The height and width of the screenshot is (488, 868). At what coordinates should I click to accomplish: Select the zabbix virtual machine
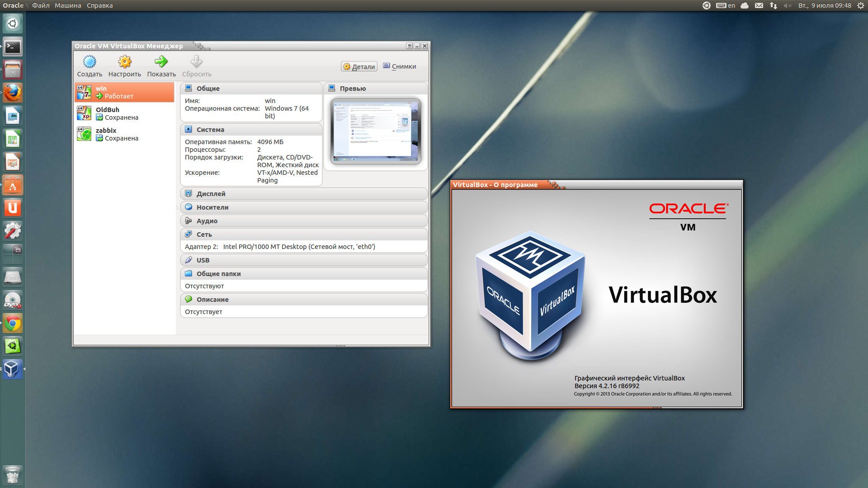[x=124, y=134]
